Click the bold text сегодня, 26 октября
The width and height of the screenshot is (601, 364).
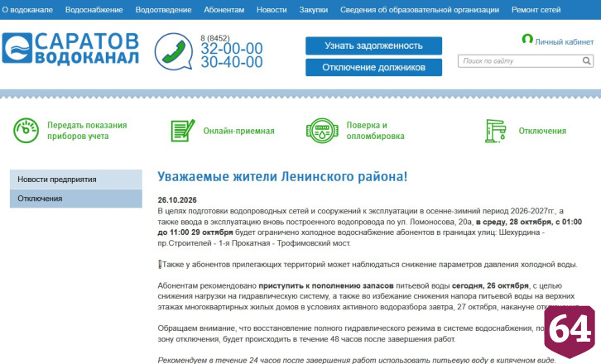click(x=490, y=286)
